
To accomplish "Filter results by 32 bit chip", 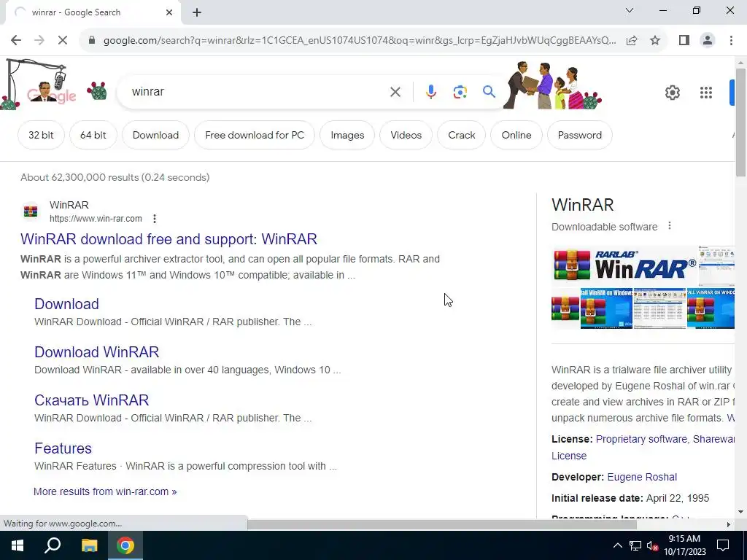I will click(x=41, y=135).
